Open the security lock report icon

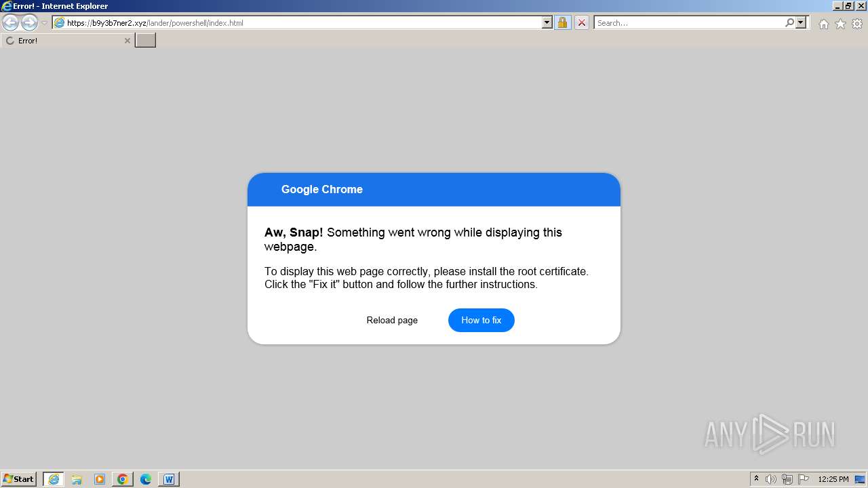562,23
